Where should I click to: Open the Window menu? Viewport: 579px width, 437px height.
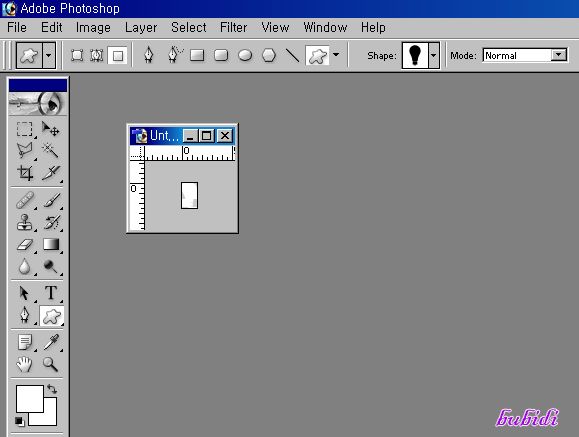coord(325,27)
